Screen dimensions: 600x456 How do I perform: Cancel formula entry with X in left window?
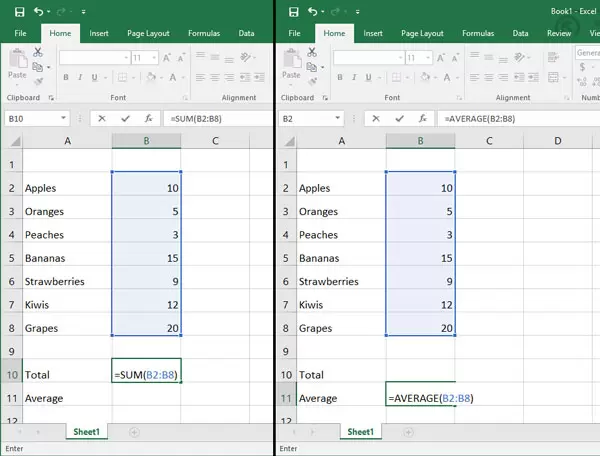tap(101, 118)
